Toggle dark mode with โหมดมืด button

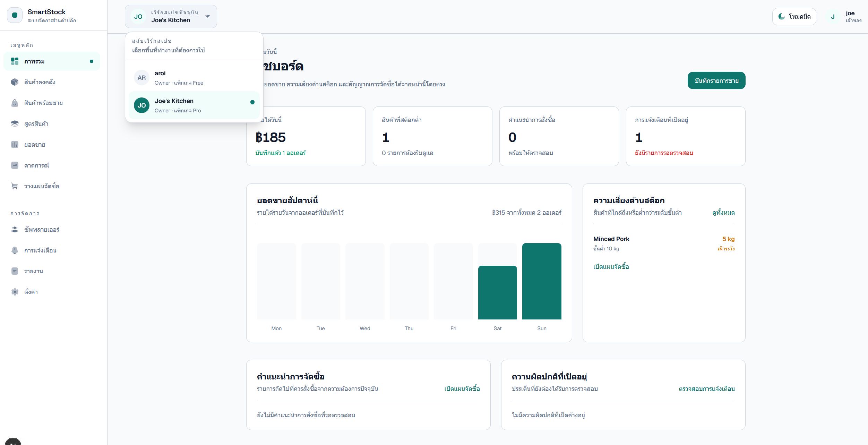tap(794, 17)
